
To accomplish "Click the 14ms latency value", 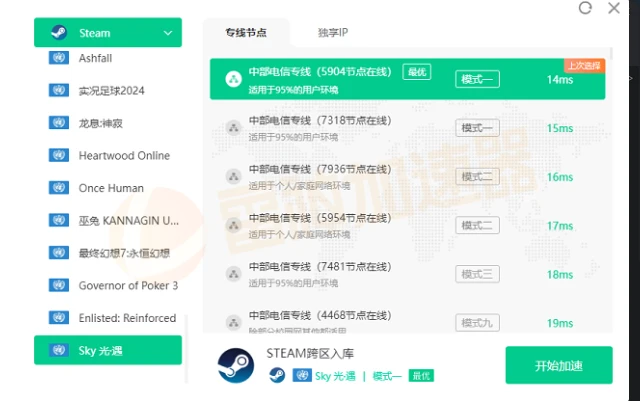I will (560, 79).
